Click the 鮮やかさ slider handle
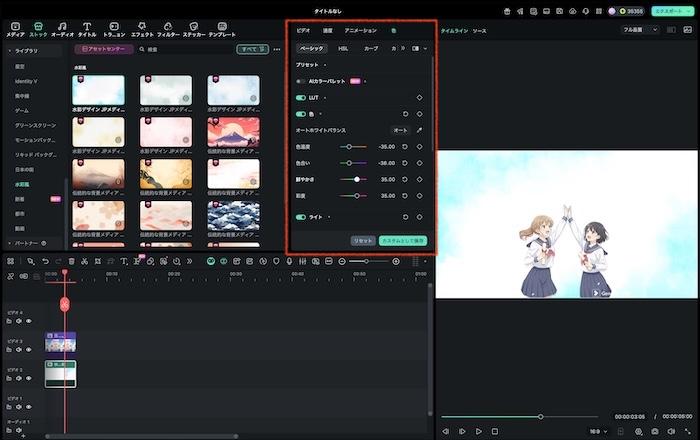Image resolution: width=700 pixels, height=440 pixels. [357, 179]
